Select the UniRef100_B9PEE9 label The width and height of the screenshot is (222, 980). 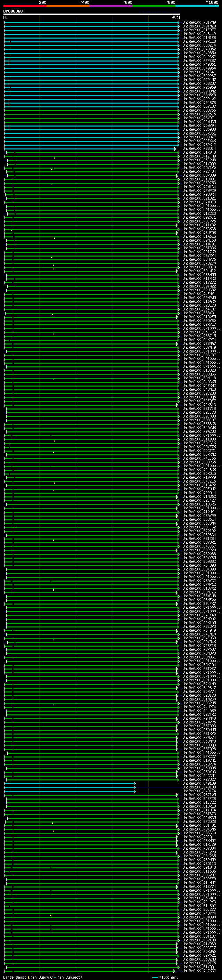tap(199, 879)
